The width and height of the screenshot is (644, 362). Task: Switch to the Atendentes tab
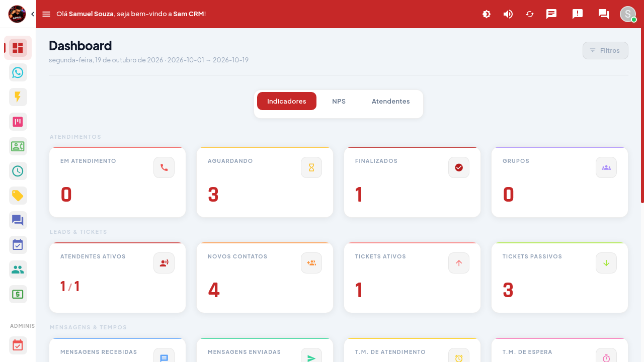pyautogui.click(x=391, y=101)
